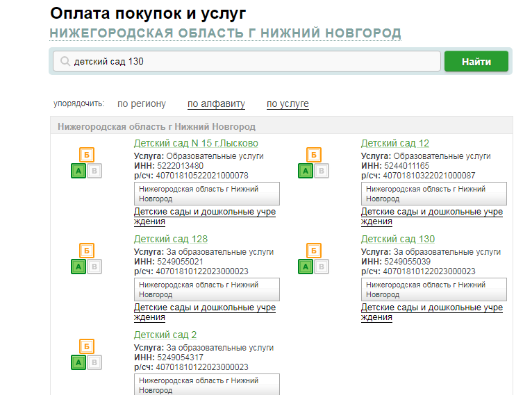Click the heading Оплата покупок и услуг
This screenshot has height=395, width=532.
point(148,14)
